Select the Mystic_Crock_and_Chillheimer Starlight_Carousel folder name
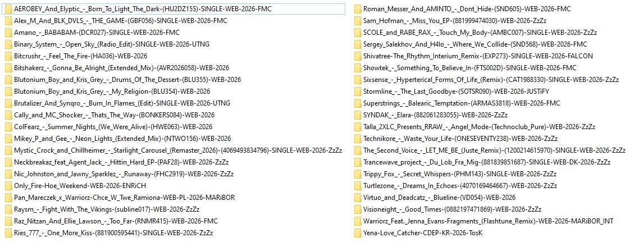Screen dimensions: 644x247 (x=178, y=150)
